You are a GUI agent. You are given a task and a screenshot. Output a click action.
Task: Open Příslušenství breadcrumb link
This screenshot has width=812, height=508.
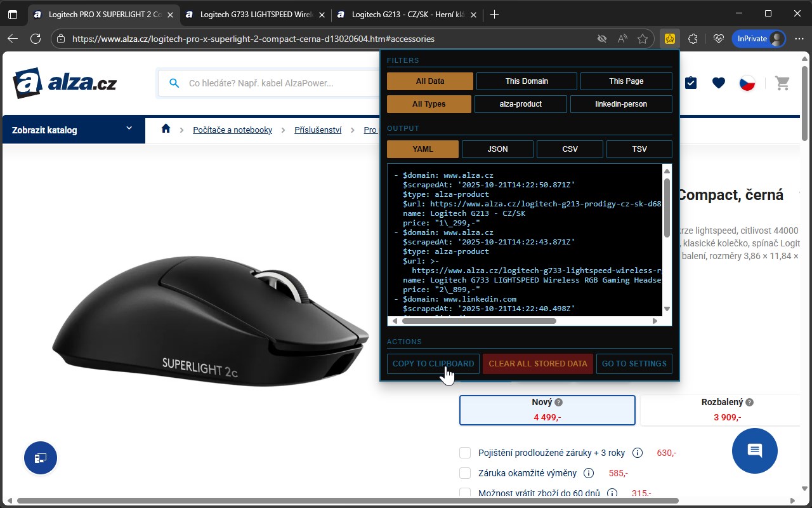coord(318,130)
